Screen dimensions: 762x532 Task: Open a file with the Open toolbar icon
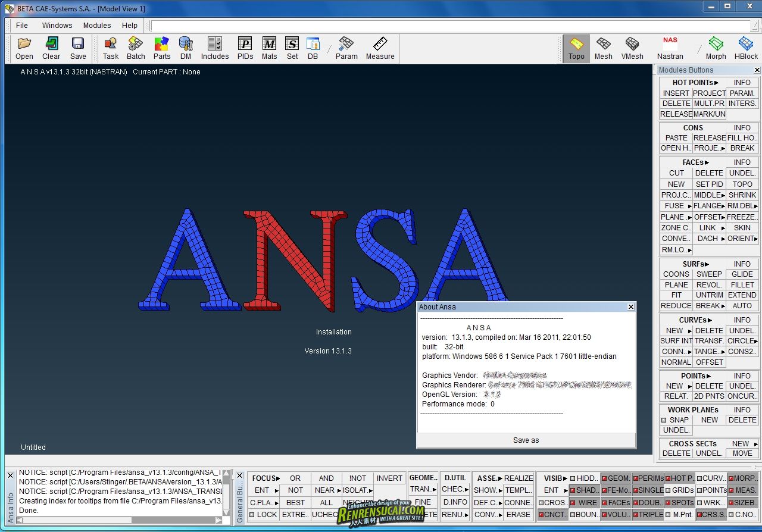[x=24, y=49]
